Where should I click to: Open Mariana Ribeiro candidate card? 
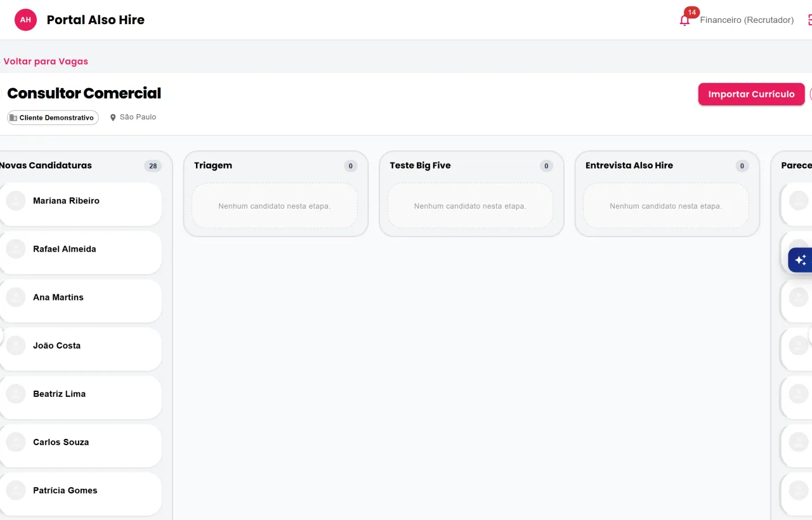pyautogui.click(x=80, y=204)
